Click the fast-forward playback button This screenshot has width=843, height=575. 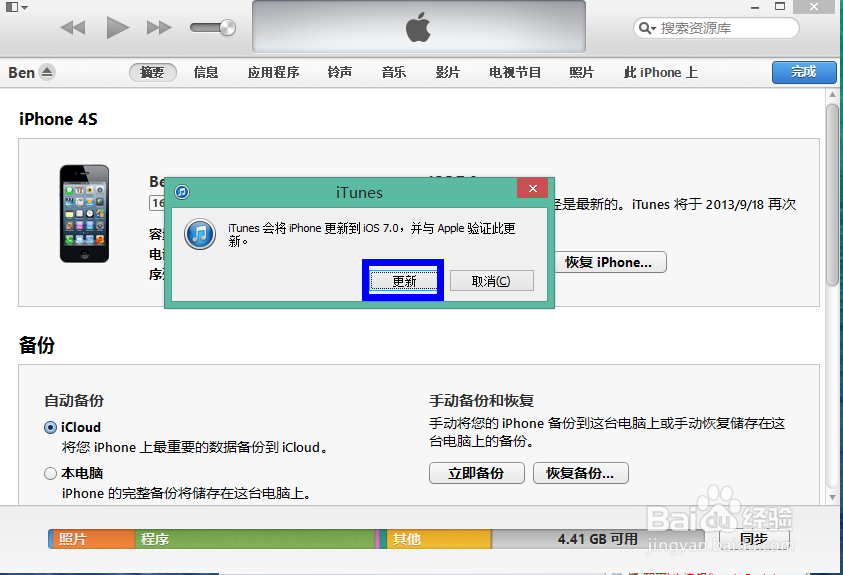click(159, 27)
